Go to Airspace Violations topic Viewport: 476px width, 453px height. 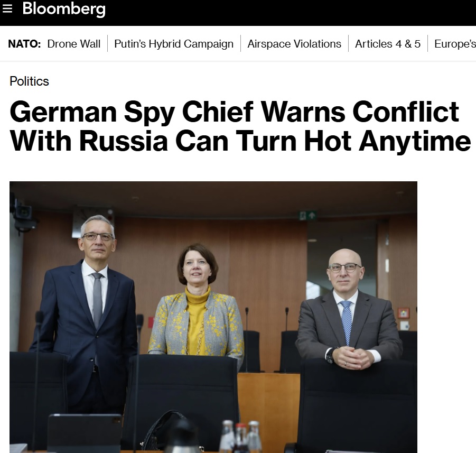(294, 44)
